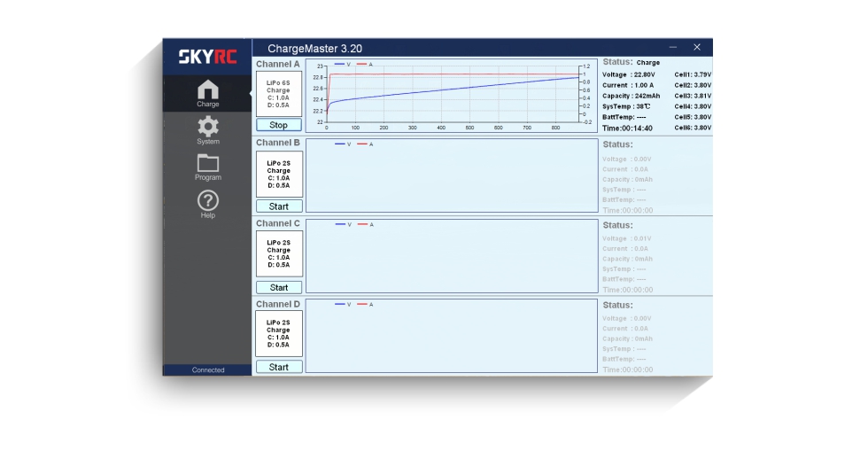The width and height of the screenshot is (868, 451).
Task: Click the Connected status label
Action: [x=207, y=370]
